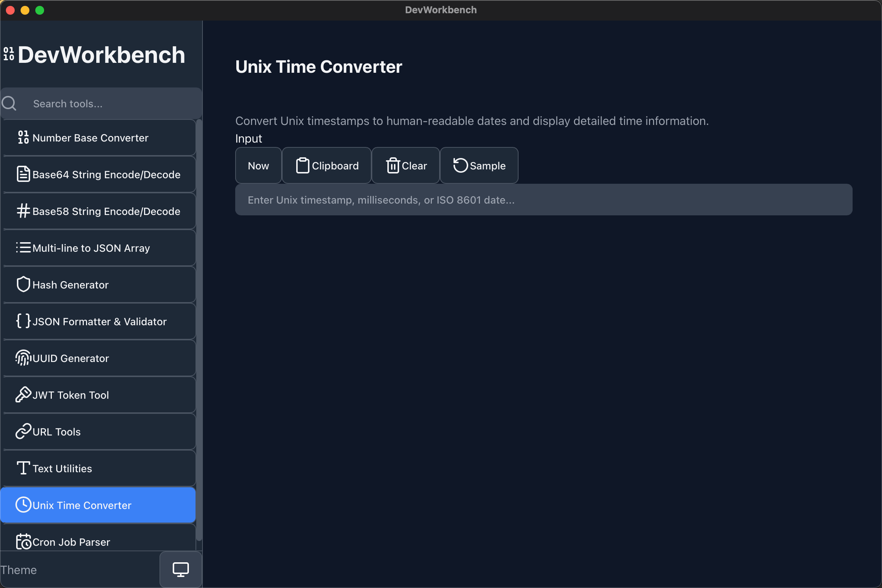Click the Hash Generator shield icon

(23, 284)
